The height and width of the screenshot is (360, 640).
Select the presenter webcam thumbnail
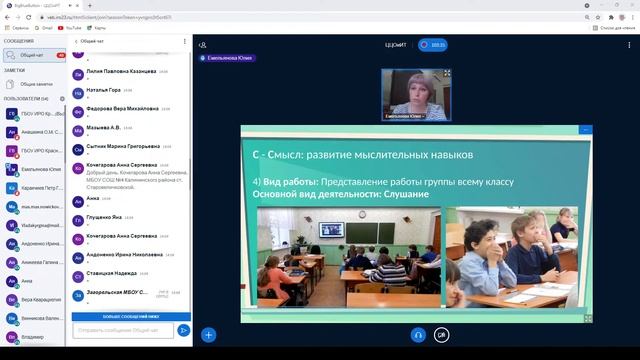[x=416, y=95]
